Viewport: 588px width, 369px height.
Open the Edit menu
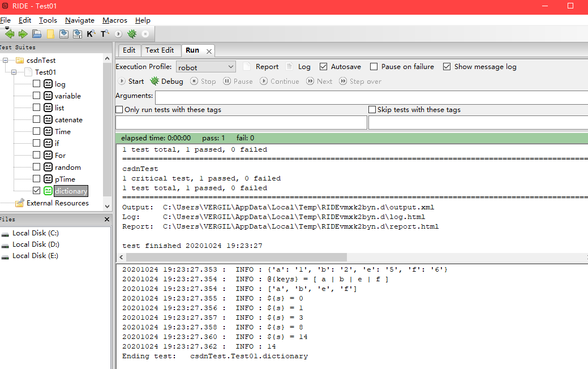tap(25, 20)
